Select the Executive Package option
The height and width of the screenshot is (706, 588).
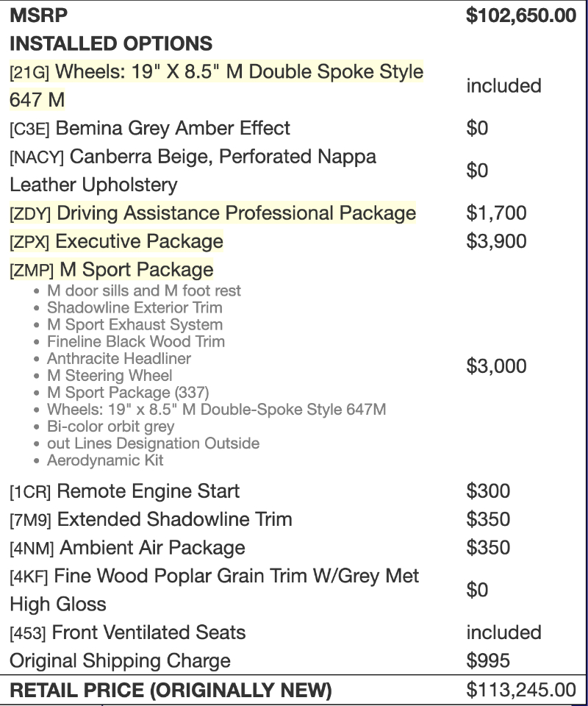tap(139, 241)
